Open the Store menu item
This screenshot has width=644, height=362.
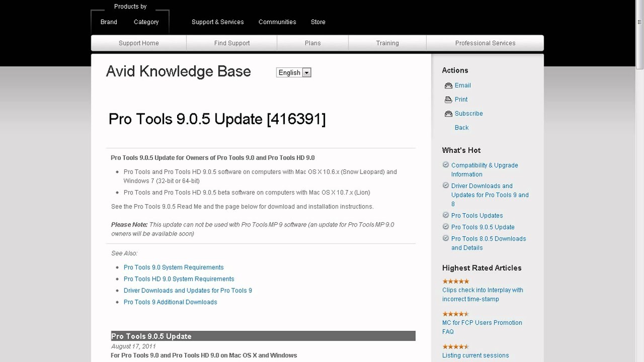tap(318, 22)
